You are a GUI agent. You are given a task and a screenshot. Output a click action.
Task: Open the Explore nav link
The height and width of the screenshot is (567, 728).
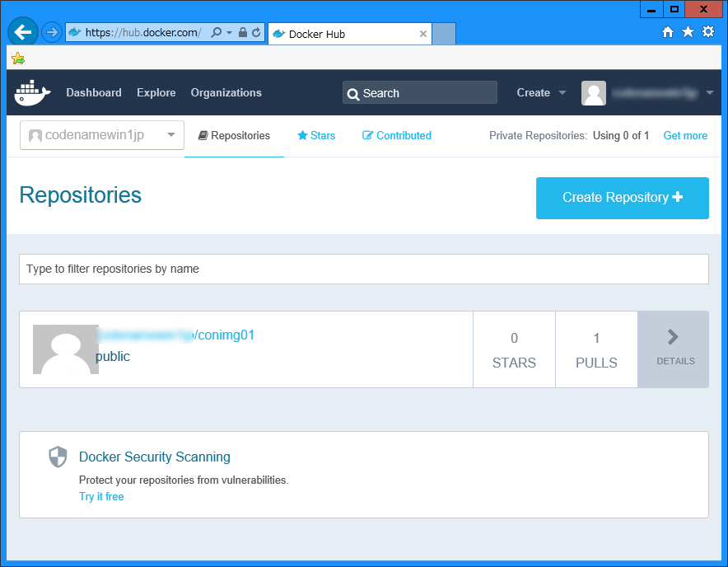pyautogui.click(x=156, y=92)
